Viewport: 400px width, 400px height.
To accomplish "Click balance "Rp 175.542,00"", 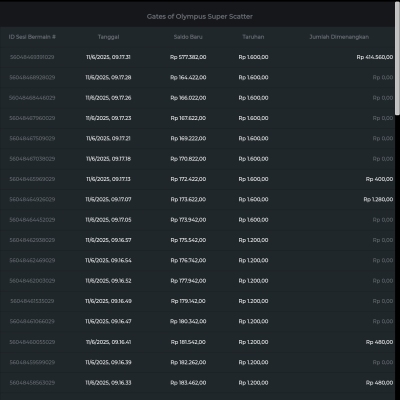I will 188,240.
